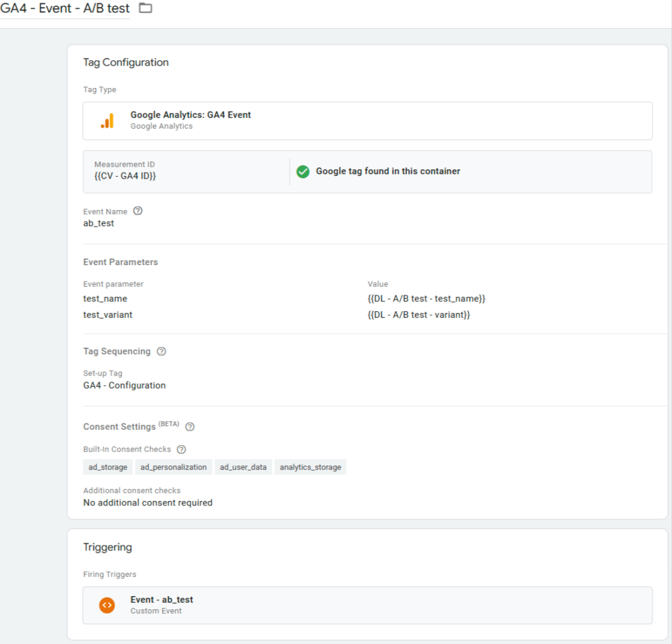
Task: Edit the tag name GA4 - Event - A/B test
Action: (65, 8)
